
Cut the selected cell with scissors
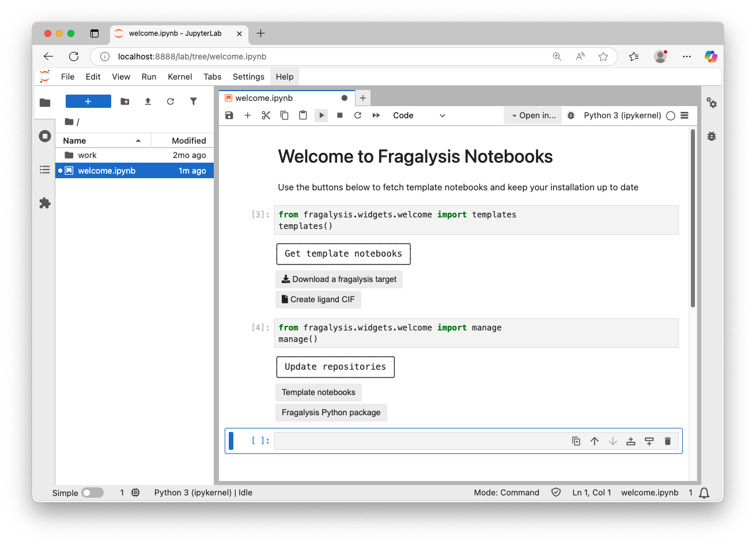click(266, 115)
